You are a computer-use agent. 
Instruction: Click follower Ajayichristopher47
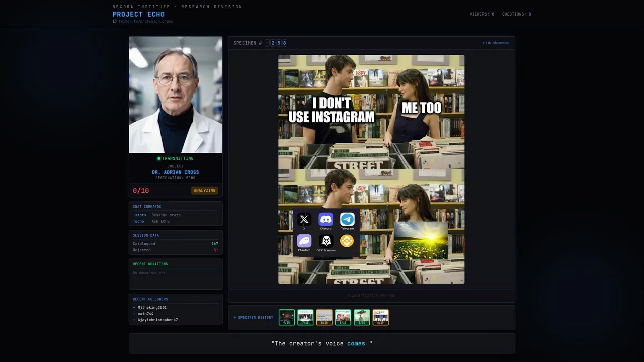[157, 320]
